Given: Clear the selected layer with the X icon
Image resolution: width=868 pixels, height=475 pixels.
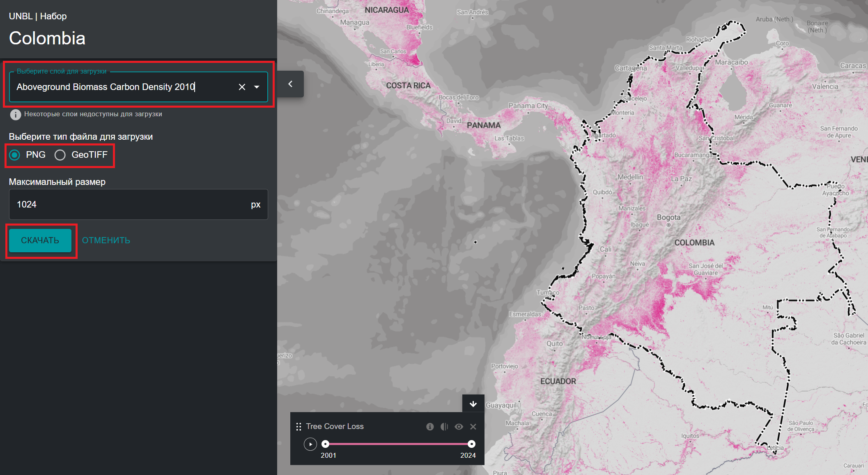Looking at the screenshot, I should tap(242, 87).
